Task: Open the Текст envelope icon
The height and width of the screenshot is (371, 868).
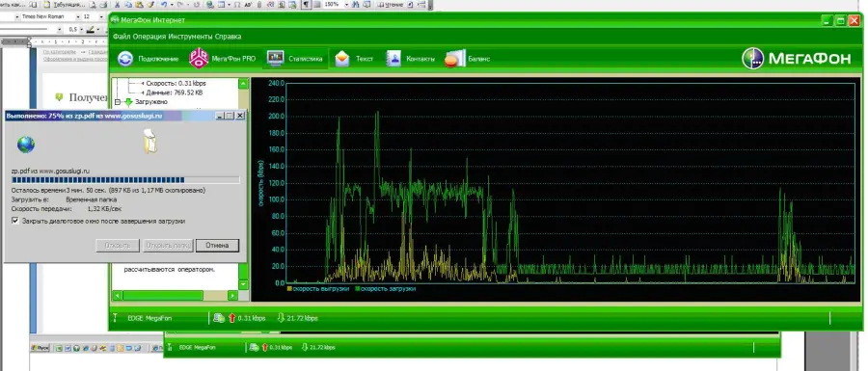Action: click(342, 59)
